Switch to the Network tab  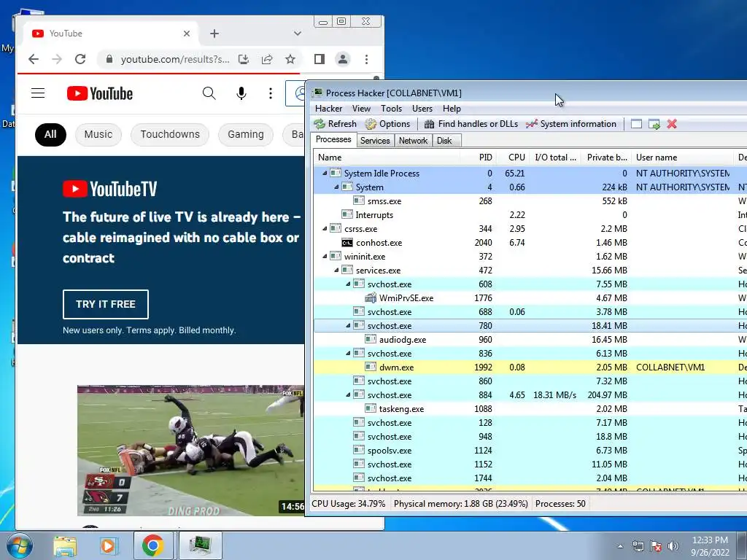point(413,141)
